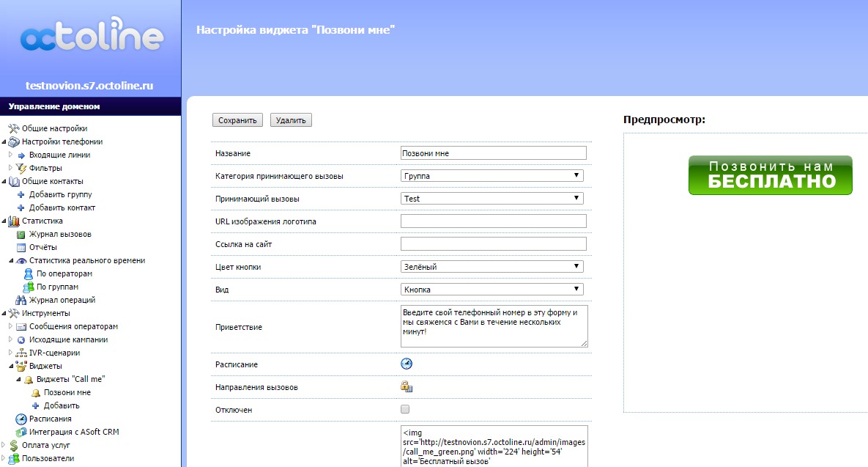The width and height of the screenshot is (868, 467).
Task: Click the Отчёты table icon
Action: (x=21, y=248)
